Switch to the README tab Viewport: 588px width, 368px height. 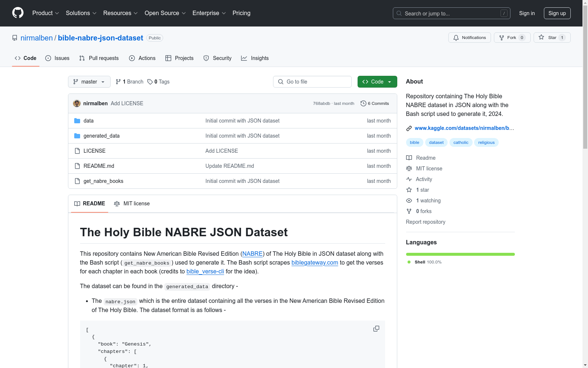point(90,204)
